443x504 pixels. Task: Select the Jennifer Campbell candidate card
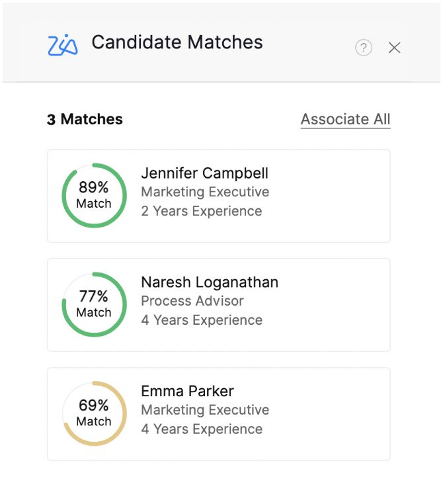(x=219, y=196)
